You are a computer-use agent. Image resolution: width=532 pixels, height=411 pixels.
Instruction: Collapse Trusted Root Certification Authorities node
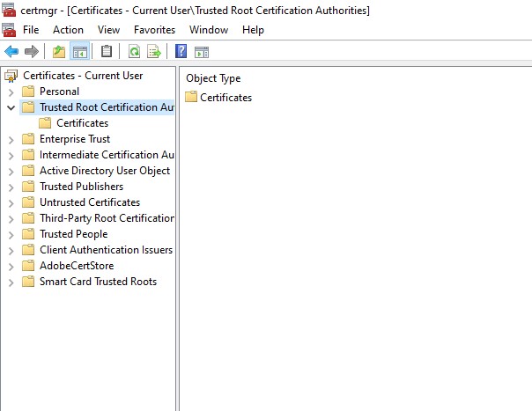(x=11, y=107)
